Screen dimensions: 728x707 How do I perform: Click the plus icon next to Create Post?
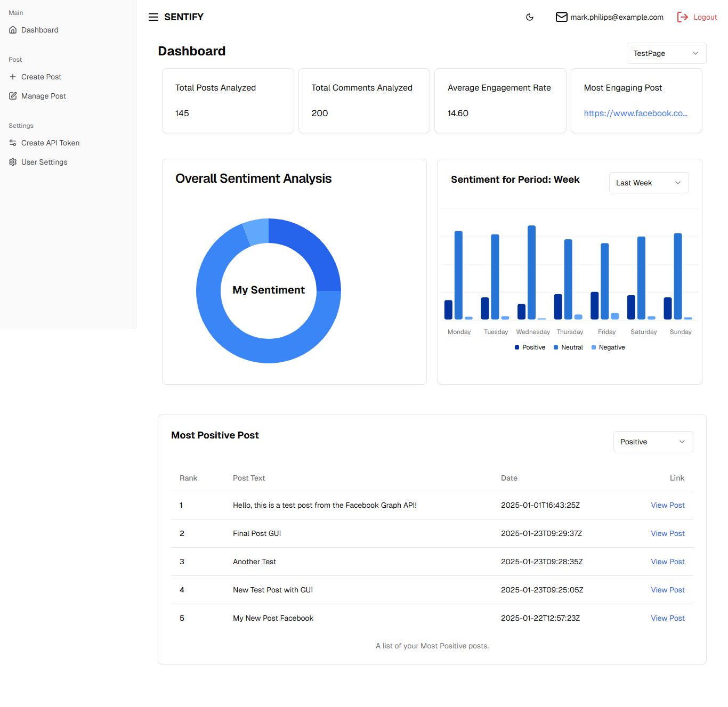click(13, 77)
